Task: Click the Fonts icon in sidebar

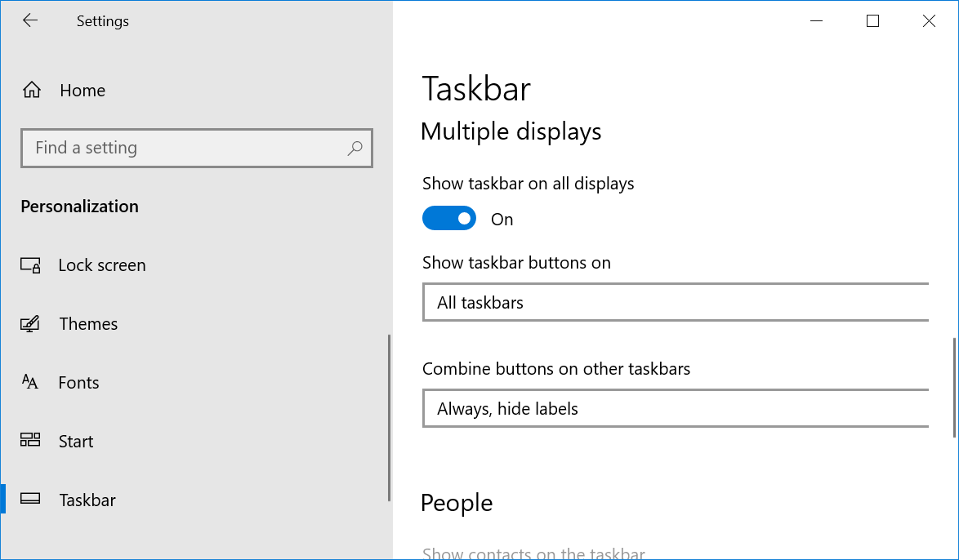Action: coord(30,382)
